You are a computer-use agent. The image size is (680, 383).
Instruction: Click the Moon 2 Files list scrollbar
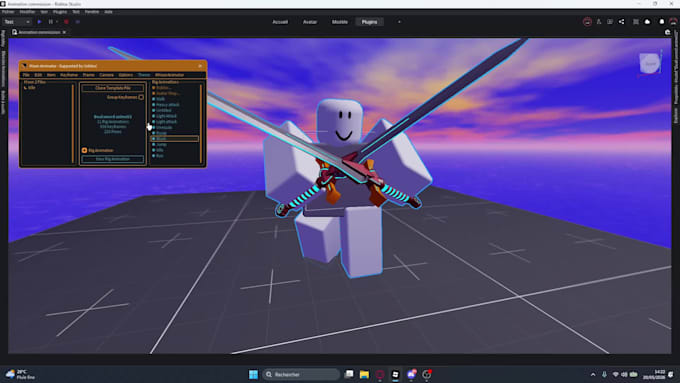click(72, 124)
